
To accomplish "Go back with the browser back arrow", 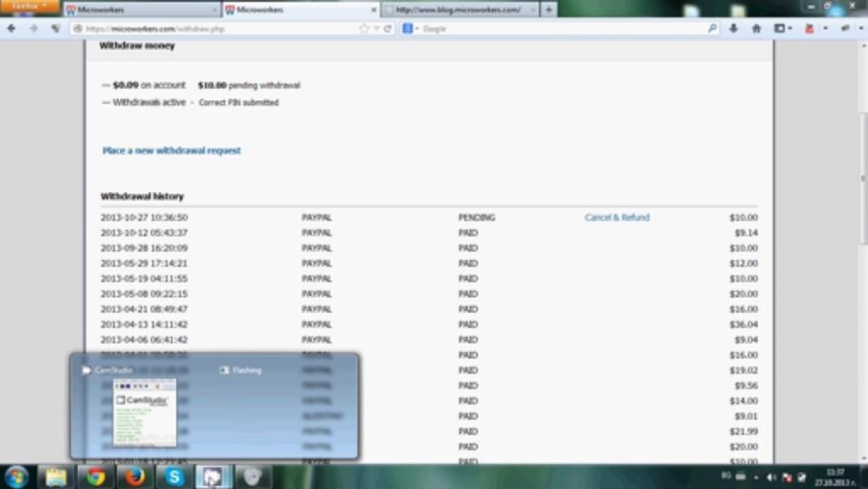I will pyautogui.click(x=11, y=29).
